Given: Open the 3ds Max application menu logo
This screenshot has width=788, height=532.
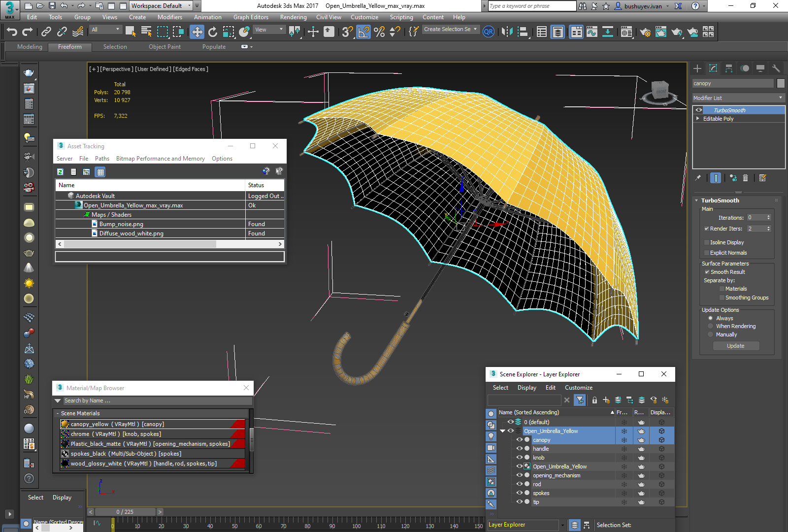Looking at the screenshot, I should tap(9, 9).
